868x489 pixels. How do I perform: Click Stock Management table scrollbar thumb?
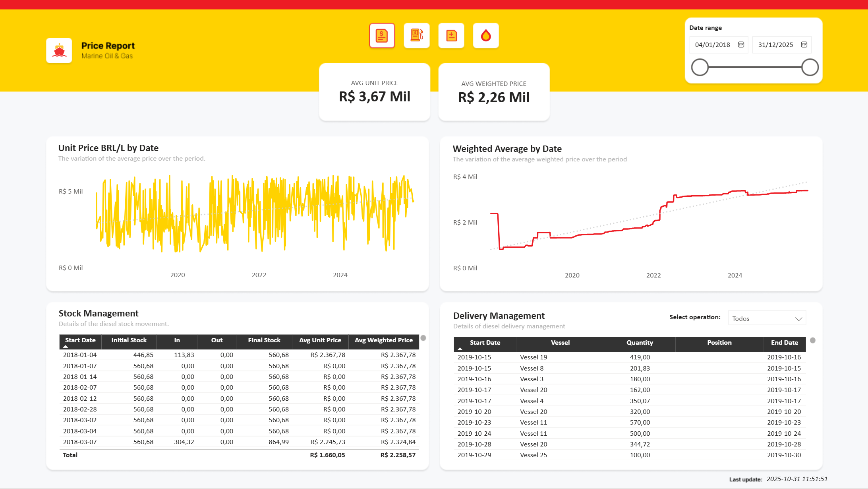tap(423, 338)
